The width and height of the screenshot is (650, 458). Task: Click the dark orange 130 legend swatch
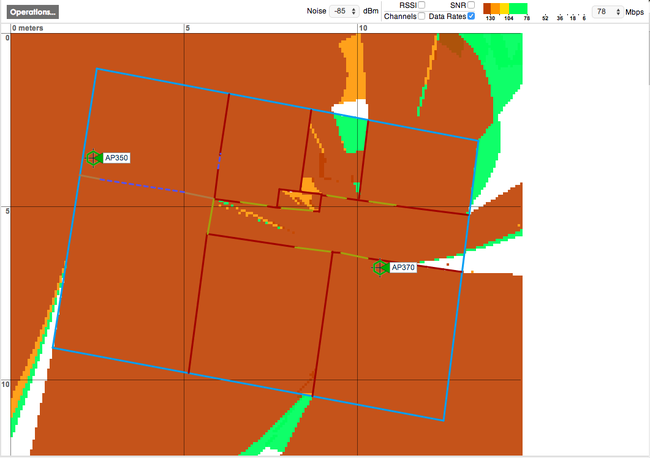pyautogui.click(x=488, y=8)
